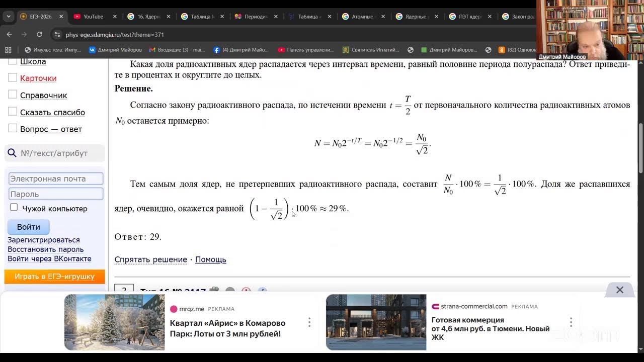The width and height of the screenshot is (644, 362).
Task: Focus the 'Электронная почта' input field
Action: (56, 178)
